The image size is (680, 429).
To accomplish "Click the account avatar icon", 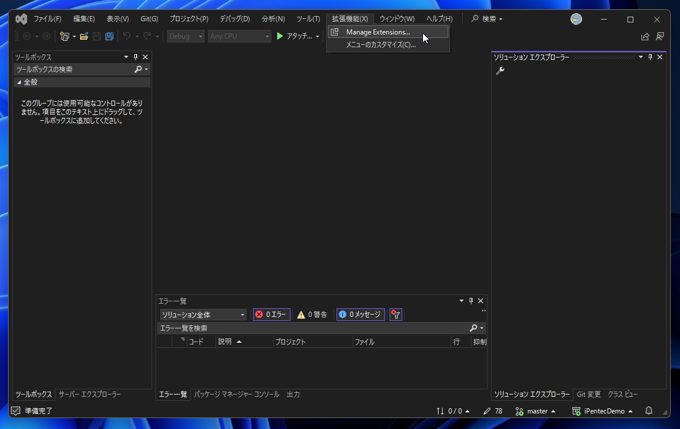I will 576,19.
